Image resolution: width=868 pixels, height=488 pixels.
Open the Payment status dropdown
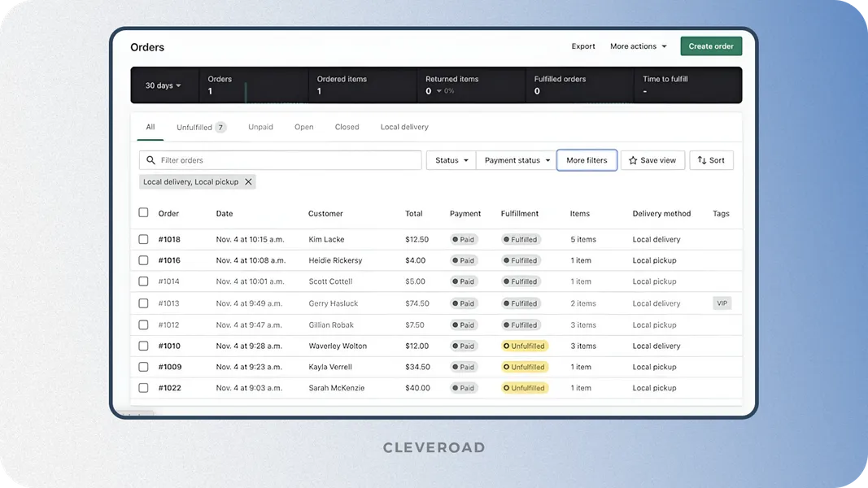click(516, 160)
